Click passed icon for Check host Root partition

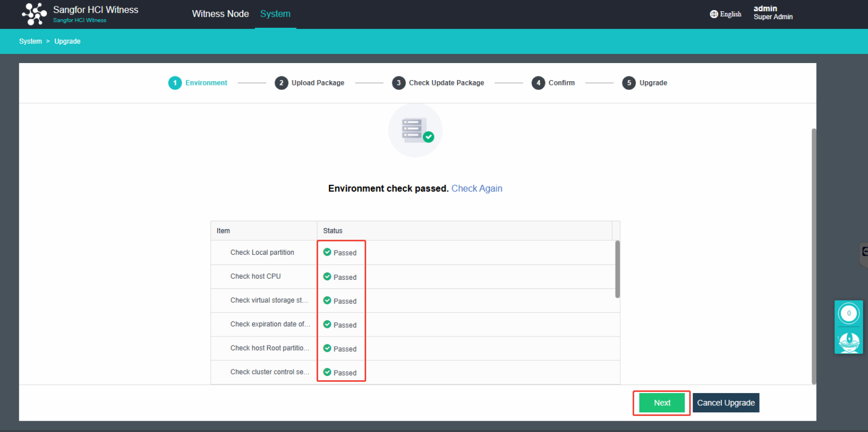pyautogui.click(x=327, y=348)
